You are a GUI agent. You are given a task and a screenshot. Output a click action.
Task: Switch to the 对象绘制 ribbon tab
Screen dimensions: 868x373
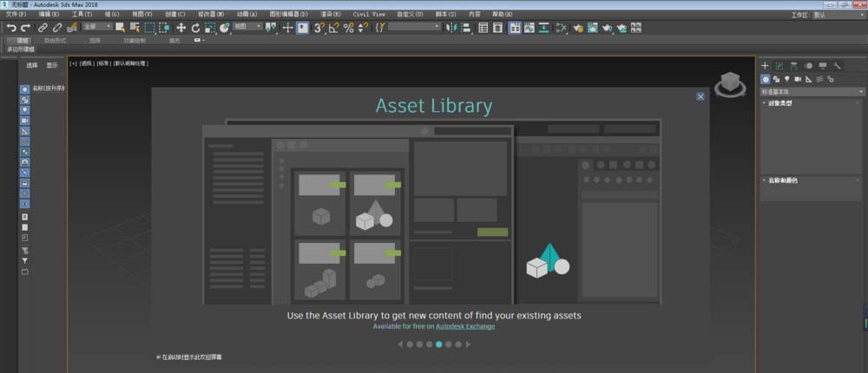(135, 41)
